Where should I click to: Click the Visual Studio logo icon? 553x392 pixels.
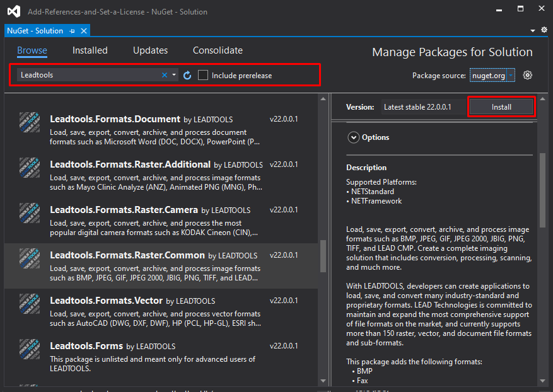point(14,11)
